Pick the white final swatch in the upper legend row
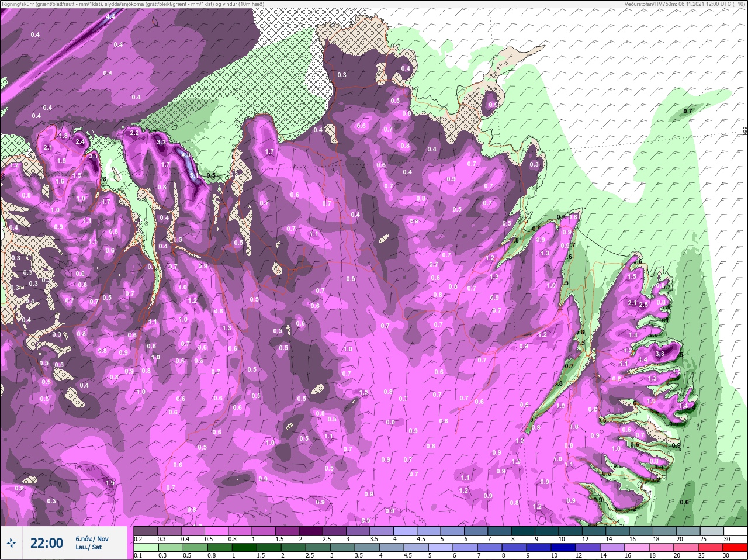Screen dimensions: 748x560 click(735, 531)
